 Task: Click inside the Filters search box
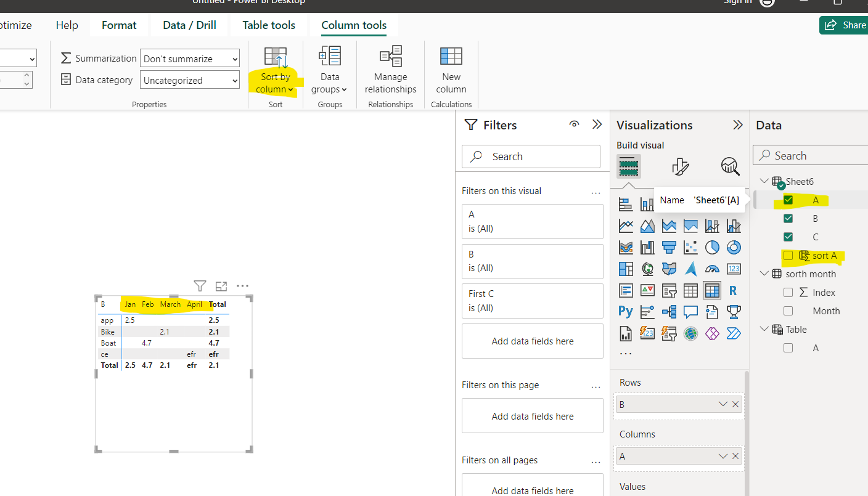click(x=531, y=156)
